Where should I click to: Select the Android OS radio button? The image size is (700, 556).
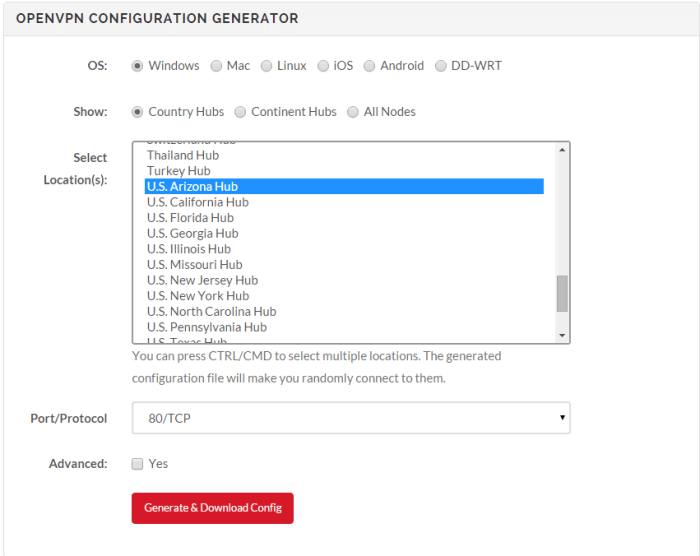[369, 66]
